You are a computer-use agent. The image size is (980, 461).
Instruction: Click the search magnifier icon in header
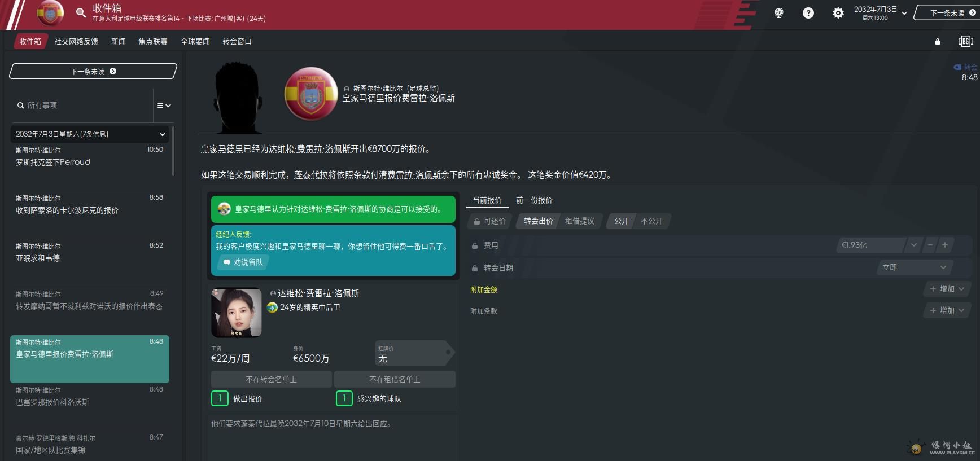pos(81,12)
